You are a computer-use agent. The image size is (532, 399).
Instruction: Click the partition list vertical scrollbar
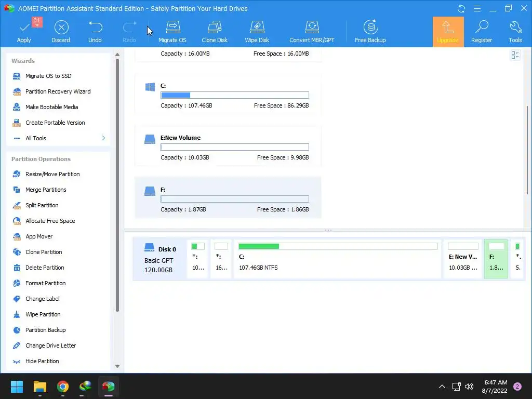(x=527, y=149)
